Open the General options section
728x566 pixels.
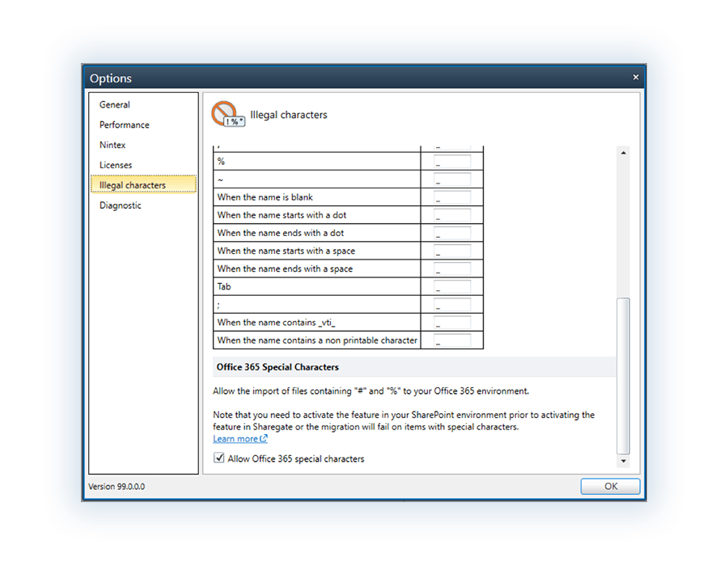(115, 105)
